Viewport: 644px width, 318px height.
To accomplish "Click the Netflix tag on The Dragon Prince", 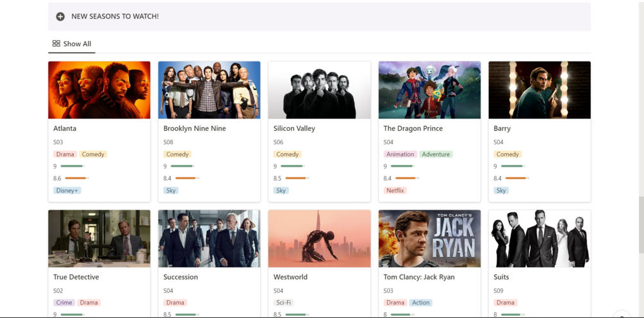I will pos(395,190).
